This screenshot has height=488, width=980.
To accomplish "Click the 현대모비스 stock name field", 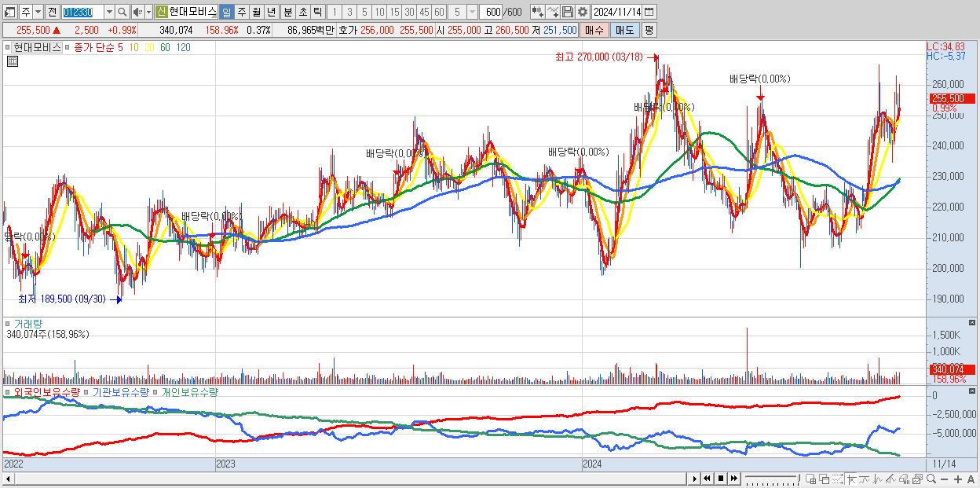I will coord(192,12).
